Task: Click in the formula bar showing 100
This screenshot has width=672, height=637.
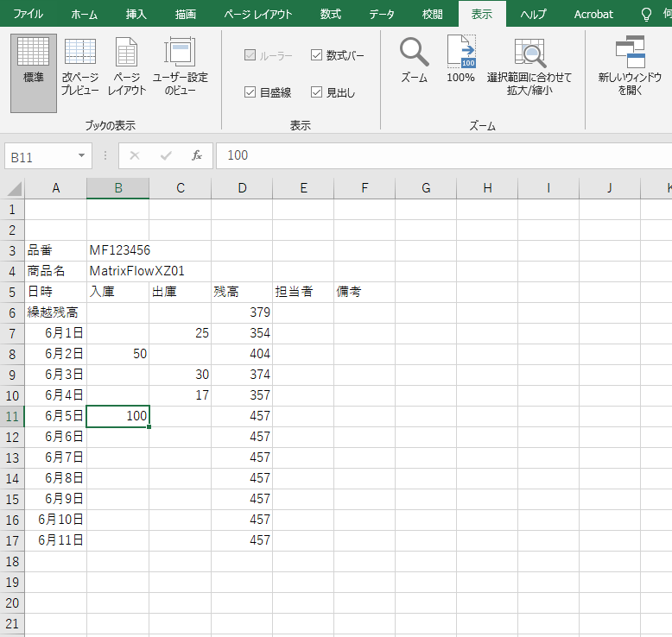Action: coord(444,155)
